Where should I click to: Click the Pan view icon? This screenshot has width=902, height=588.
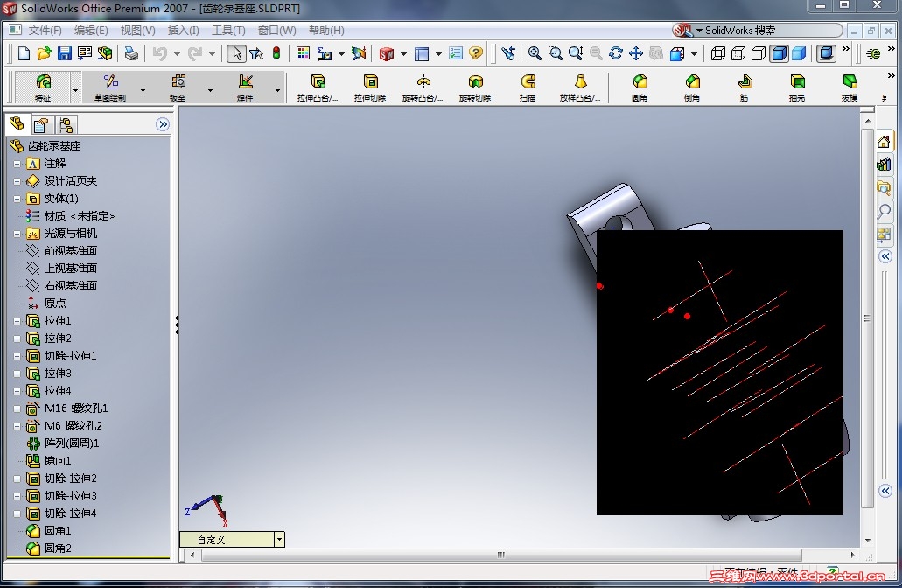(636, 53)
